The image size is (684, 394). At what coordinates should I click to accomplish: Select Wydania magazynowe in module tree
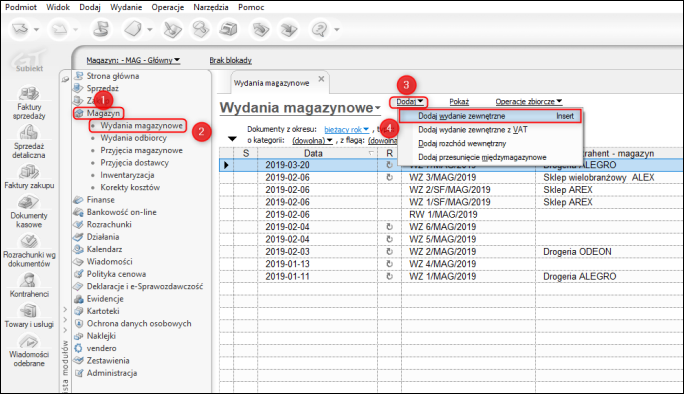(x=141, y=126)
